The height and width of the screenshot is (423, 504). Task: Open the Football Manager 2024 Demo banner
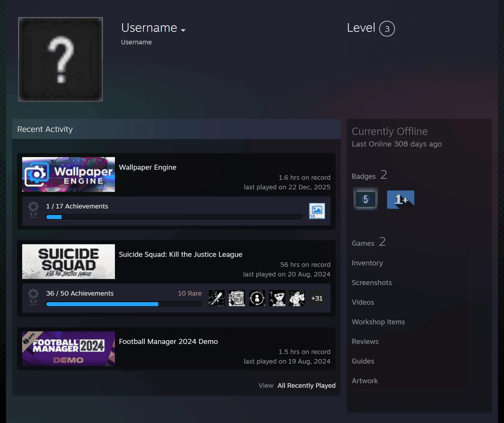(x=69, y=349)
